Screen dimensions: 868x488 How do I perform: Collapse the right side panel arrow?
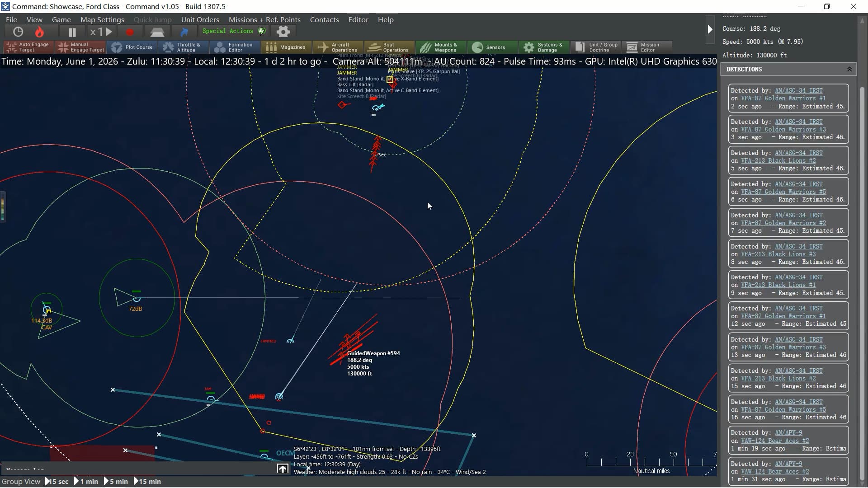point(710,29)
